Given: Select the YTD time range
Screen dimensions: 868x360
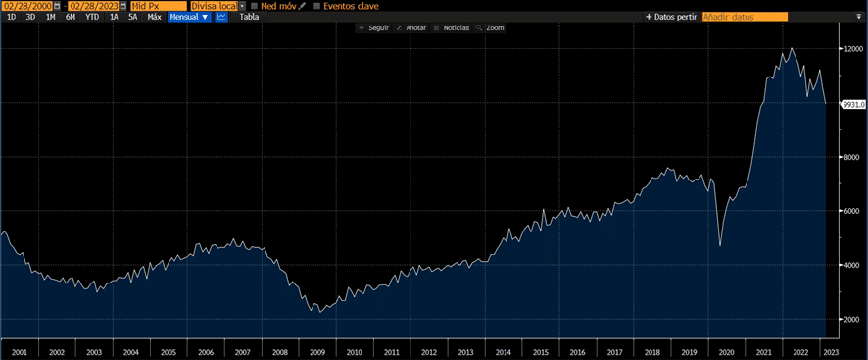Looking at the screenshot, I should pyautogui.click(x=92, y=17).
